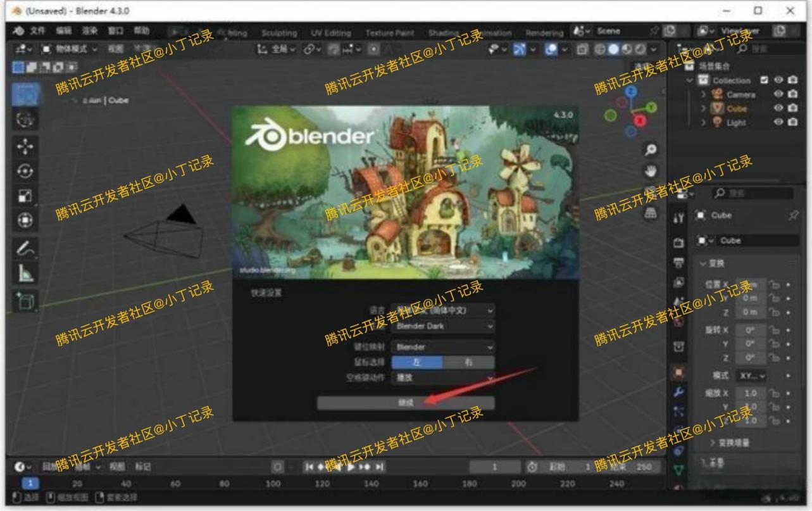Hide Light with its eye icon
The width and height of the screenshot is (812, 511).
(780, 122)
